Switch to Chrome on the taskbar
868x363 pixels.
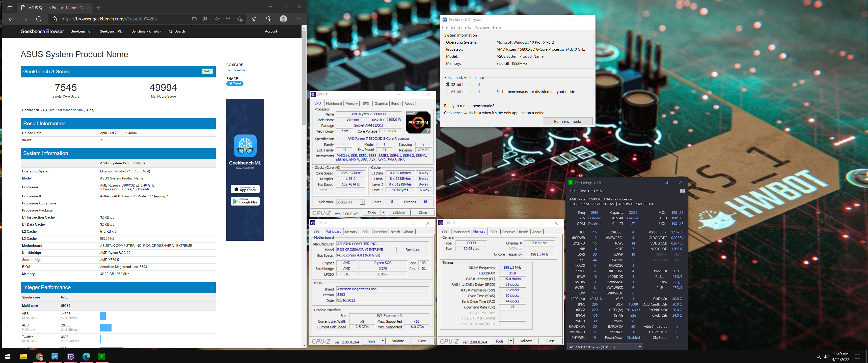pos(39,357)
